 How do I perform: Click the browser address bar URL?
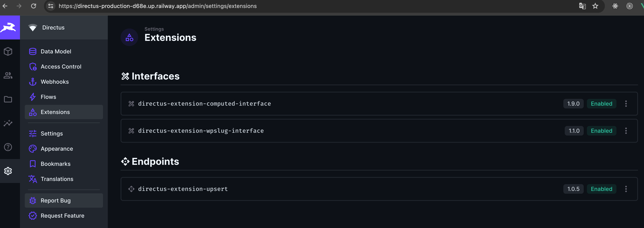pos(158,6)
